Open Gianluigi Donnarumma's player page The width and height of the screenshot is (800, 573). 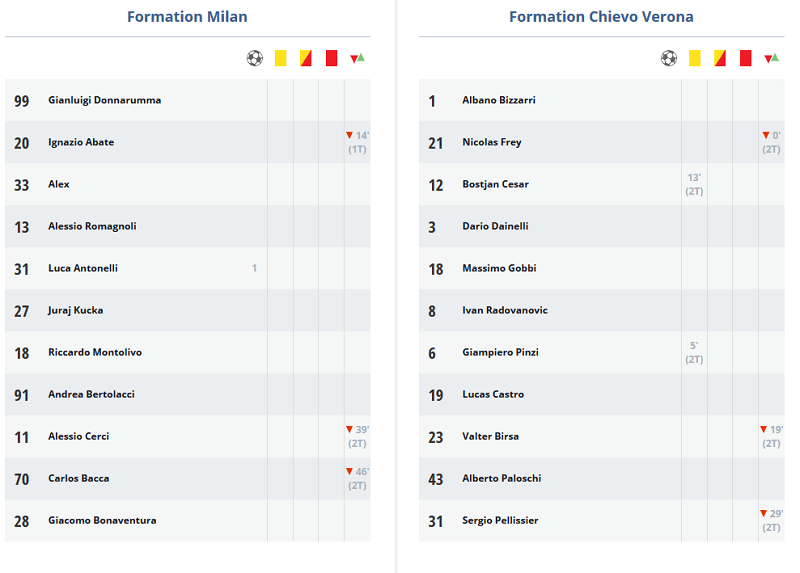105,100
